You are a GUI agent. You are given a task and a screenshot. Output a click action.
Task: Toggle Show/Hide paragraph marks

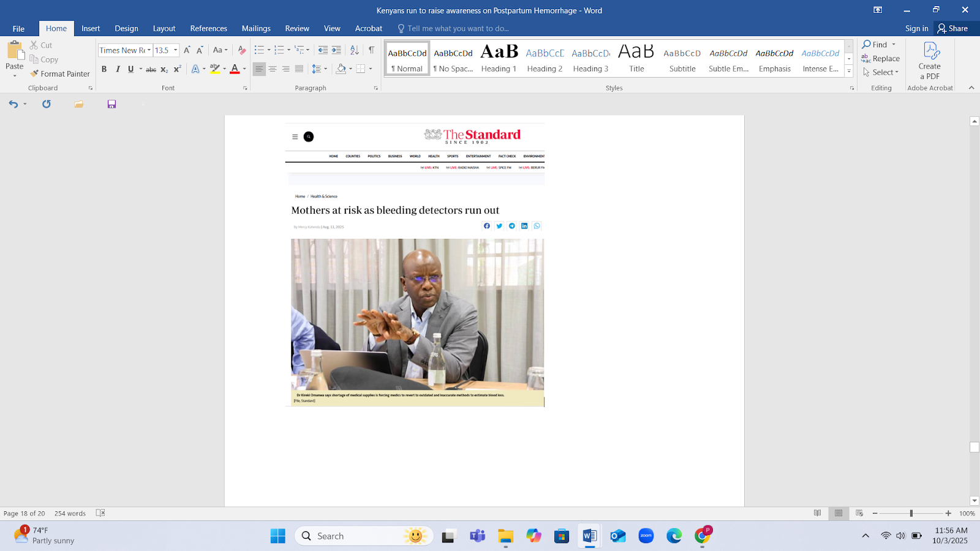tap(371, 50)
